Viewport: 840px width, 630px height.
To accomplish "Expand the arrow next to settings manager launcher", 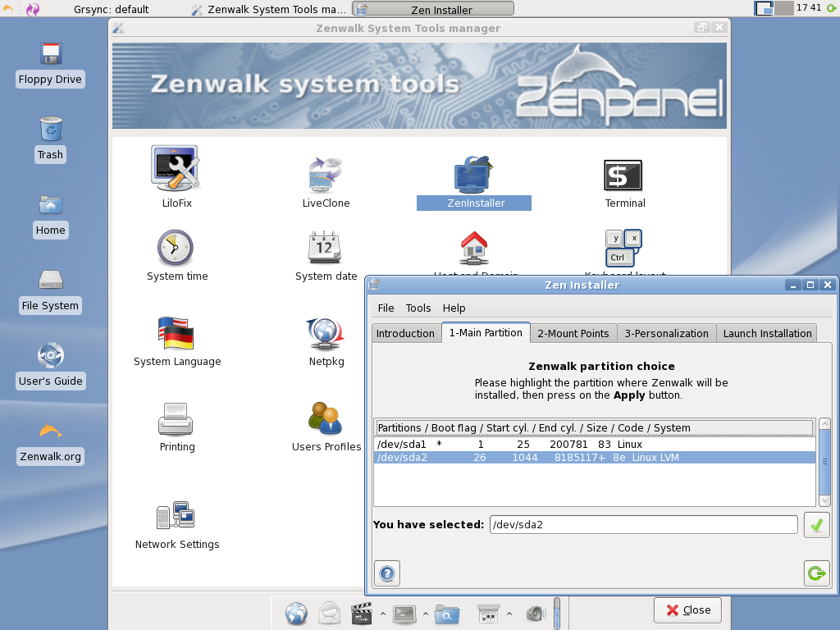I will (x=509, y=614).
